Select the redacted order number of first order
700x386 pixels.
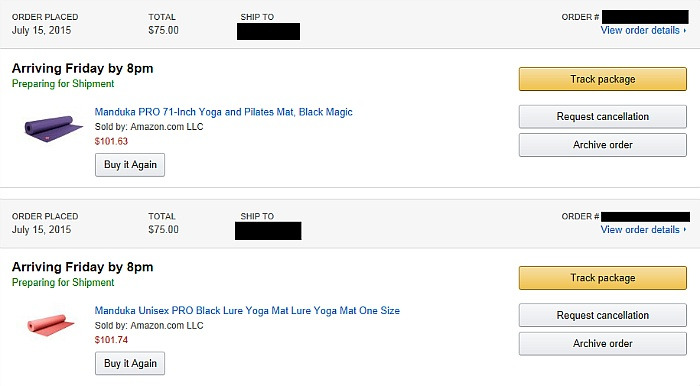[645, 17]
